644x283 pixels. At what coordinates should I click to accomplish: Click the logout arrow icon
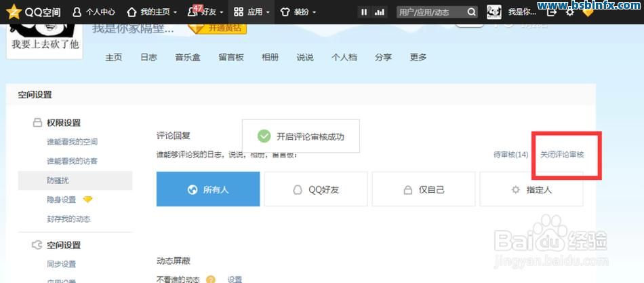(552, 12)
